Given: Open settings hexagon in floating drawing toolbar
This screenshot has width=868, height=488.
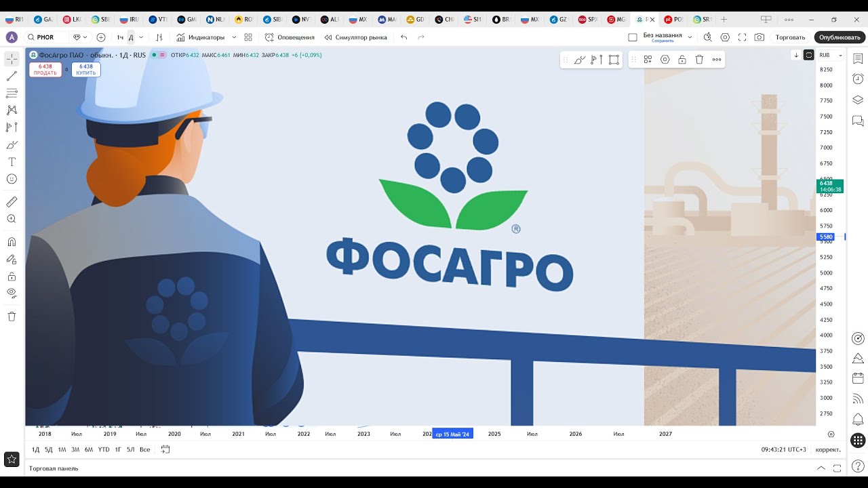Looking at the screenshot, I should tap(665, 60).
